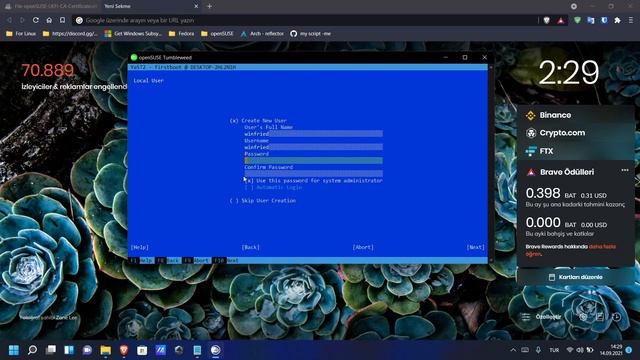Click the translate extension icon

point(591,20)
